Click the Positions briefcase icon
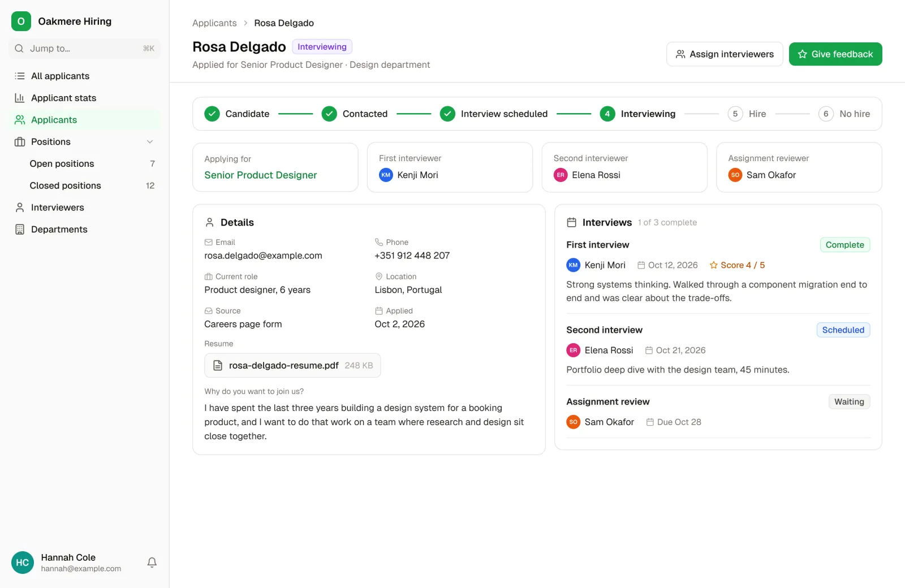The width and height of the screenshot is (905, 588). [x=20, y=142]
